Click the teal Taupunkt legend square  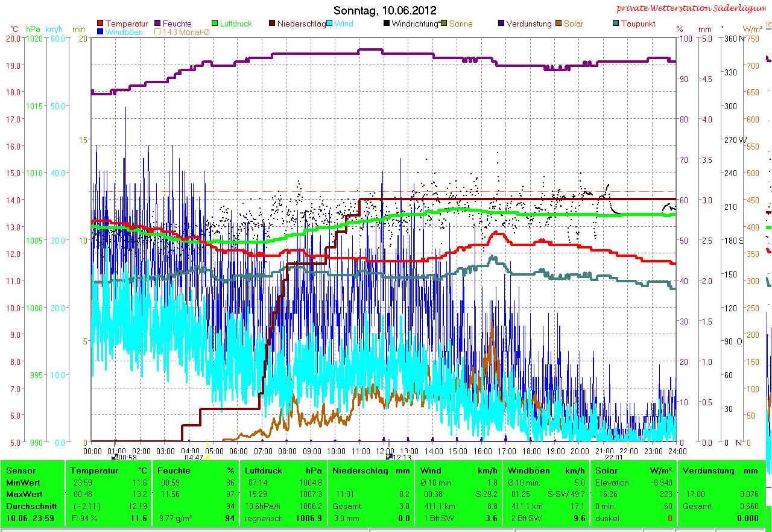click(x=616, y=24)
